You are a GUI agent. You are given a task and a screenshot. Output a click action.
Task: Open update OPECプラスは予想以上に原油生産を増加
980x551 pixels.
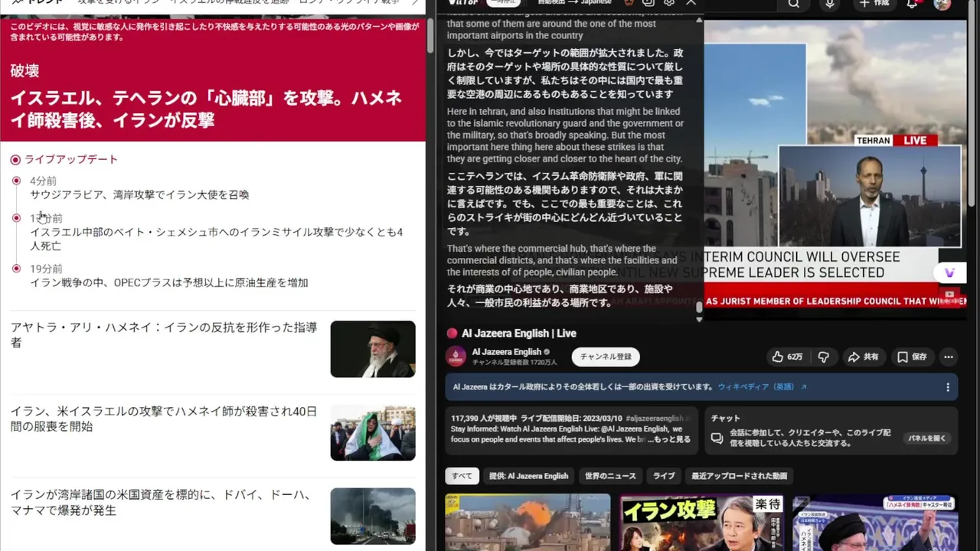click(x=169, y=282)
